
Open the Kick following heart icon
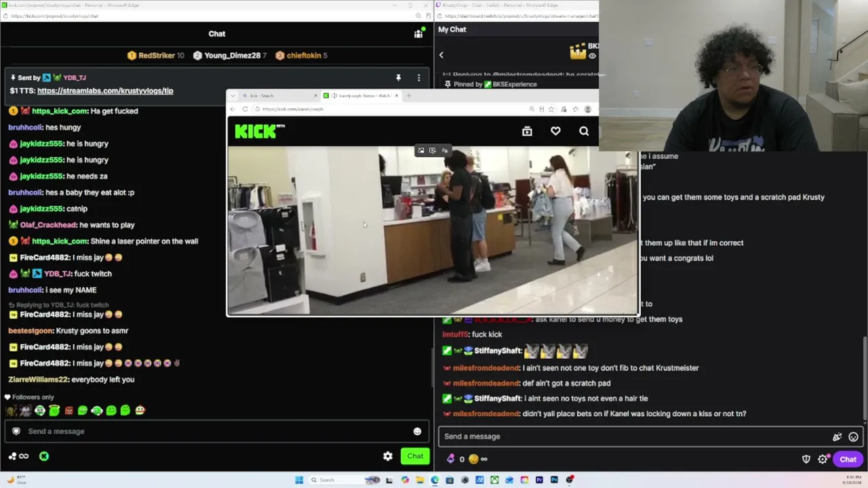click(x=555, y=131)
